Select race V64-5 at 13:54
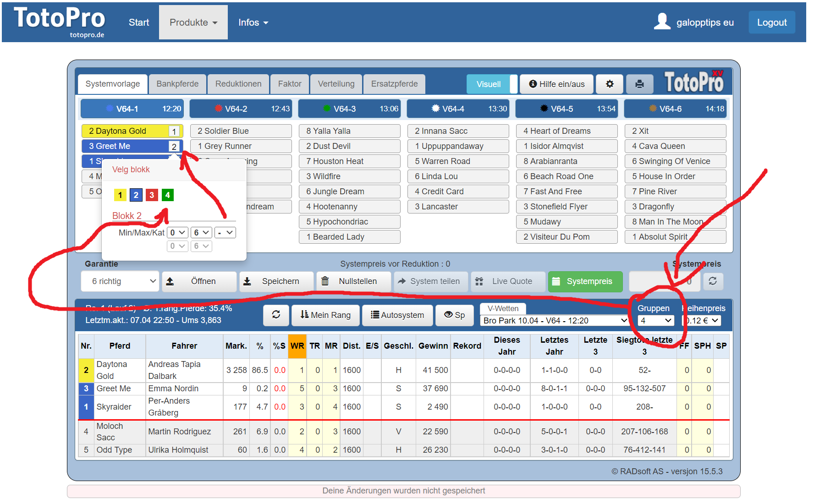The image size is (814, 504). [x=567, y=109]
